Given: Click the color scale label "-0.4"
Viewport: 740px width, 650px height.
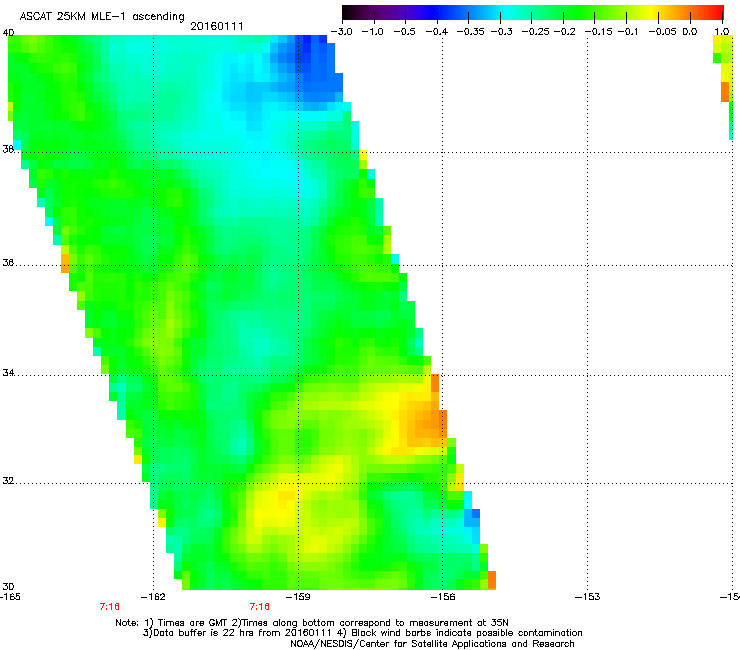Looking at the screenshot, I should pyautogui.click(x=437, y=32).
